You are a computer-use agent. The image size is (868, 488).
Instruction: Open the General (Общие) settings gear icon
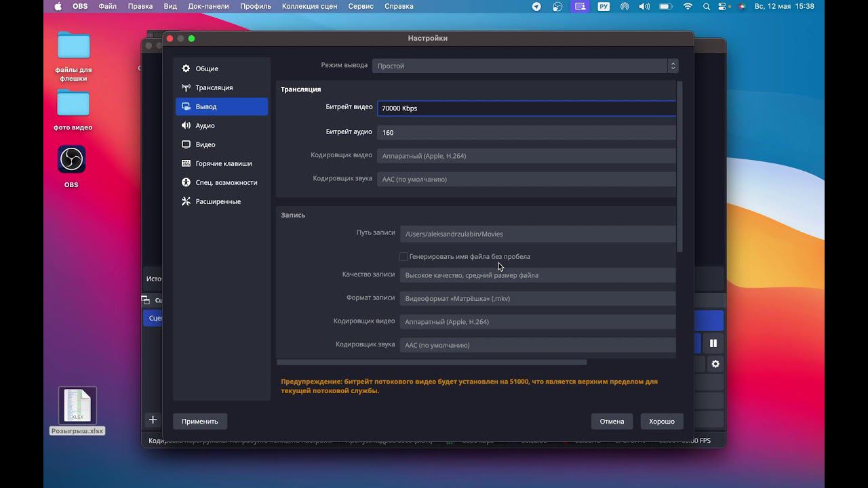coord(186,68)
